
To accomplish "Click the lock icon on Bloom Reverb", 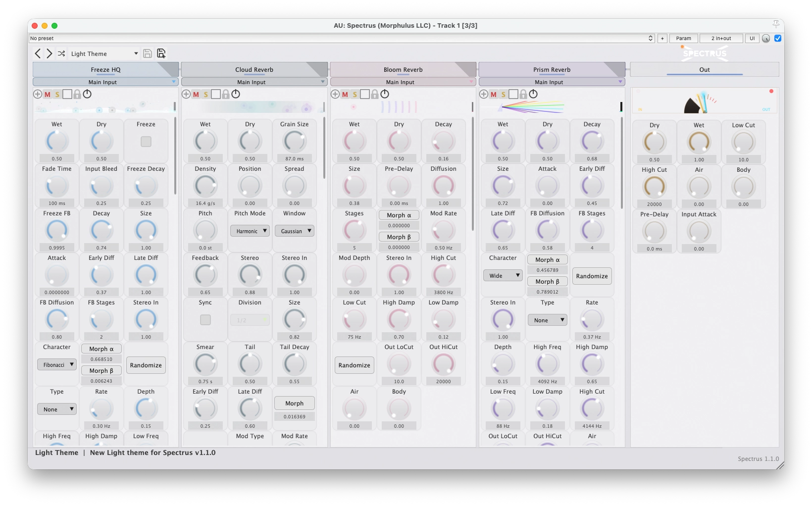I will (374, 94).
